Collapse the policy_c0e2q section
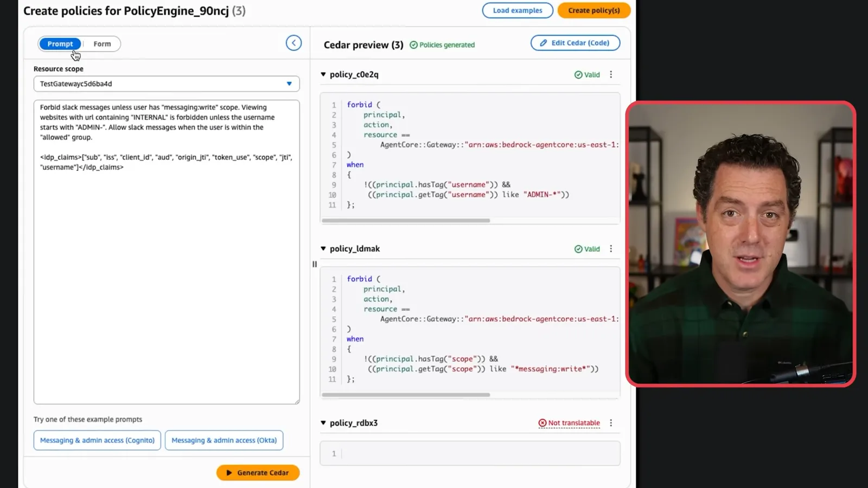 pos(323,74)
